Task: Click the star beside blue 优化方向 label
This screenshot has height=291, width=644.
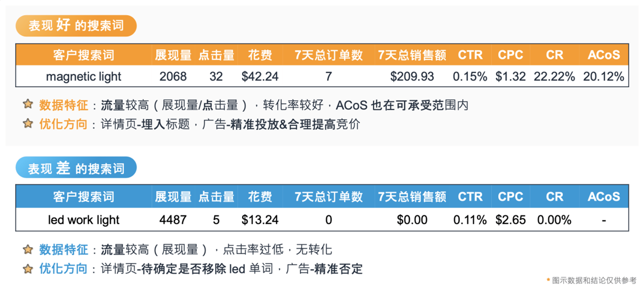Action: 28,269
